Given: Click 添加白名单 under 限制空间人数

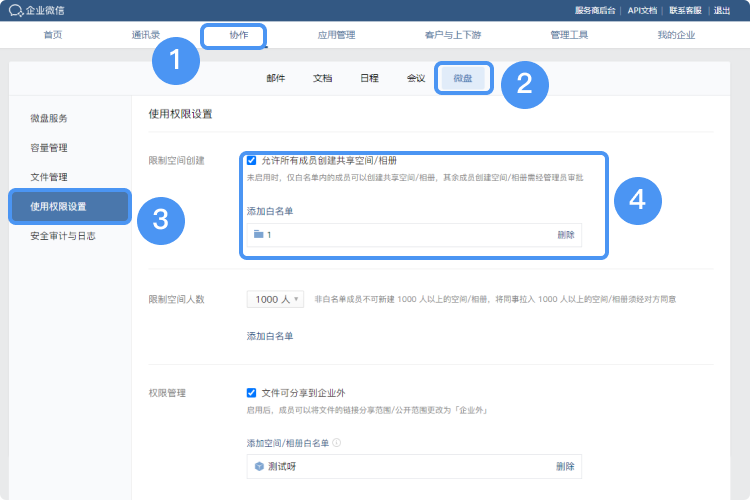Looking at the screenshot, I should tap(270, 336).
